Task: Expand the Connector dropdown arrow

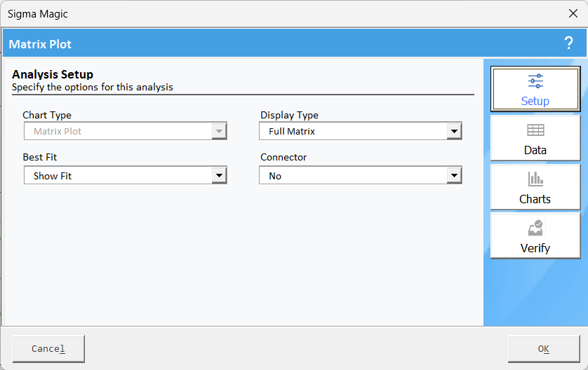Action: 454,176
